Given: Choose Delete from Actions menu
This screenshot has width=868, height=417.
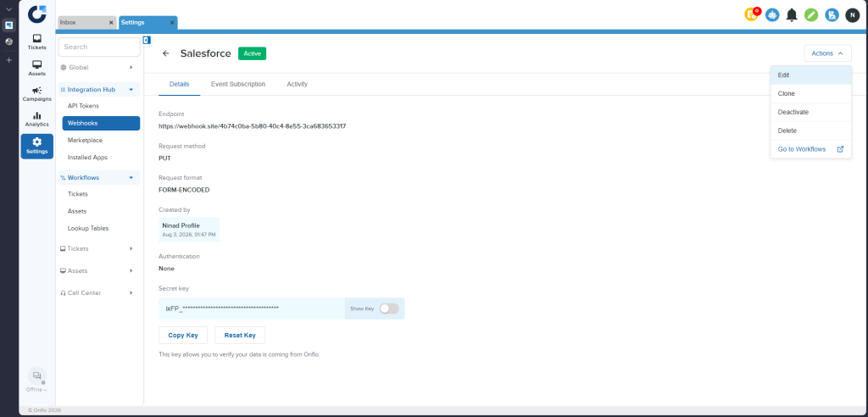Looking at the screenshot, I should (x=811, y=131).
